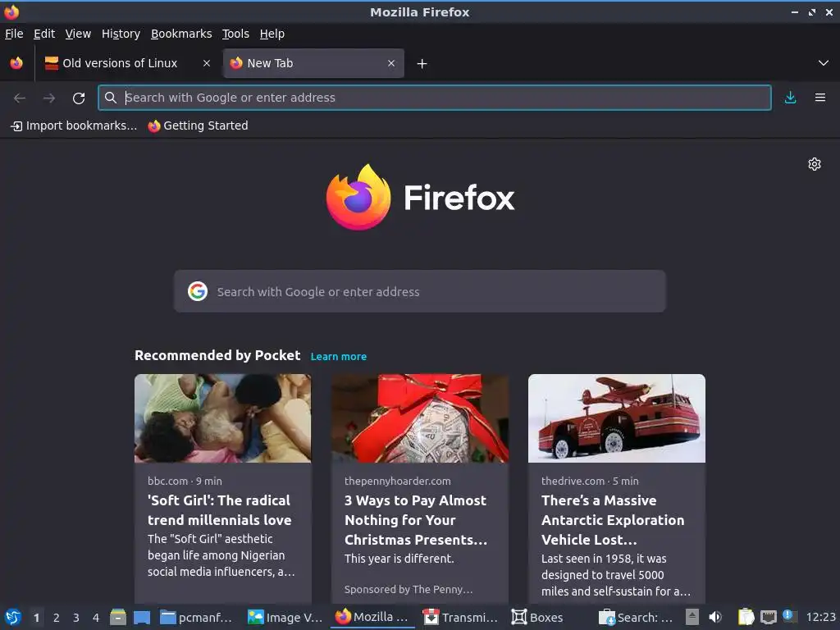The height and width of the screenshot is (630, 840).
Task: Open the update notifier tray icon
Action: coord(788,615)
